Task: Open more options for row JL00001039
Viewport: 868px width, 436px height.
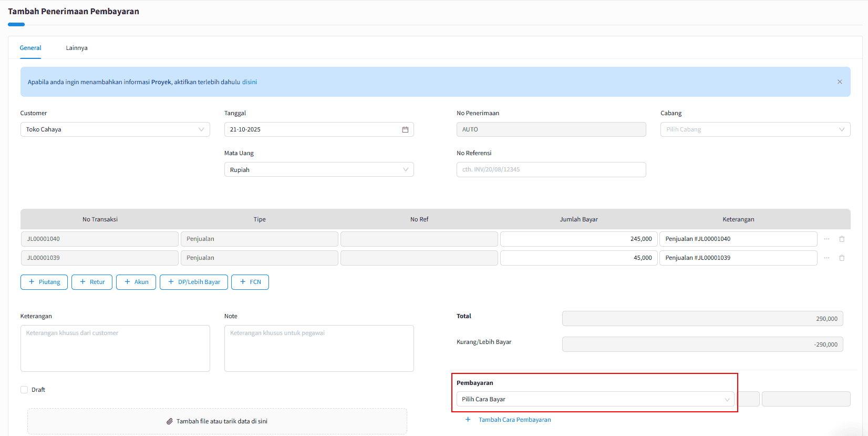Action: tap(826, 258)
